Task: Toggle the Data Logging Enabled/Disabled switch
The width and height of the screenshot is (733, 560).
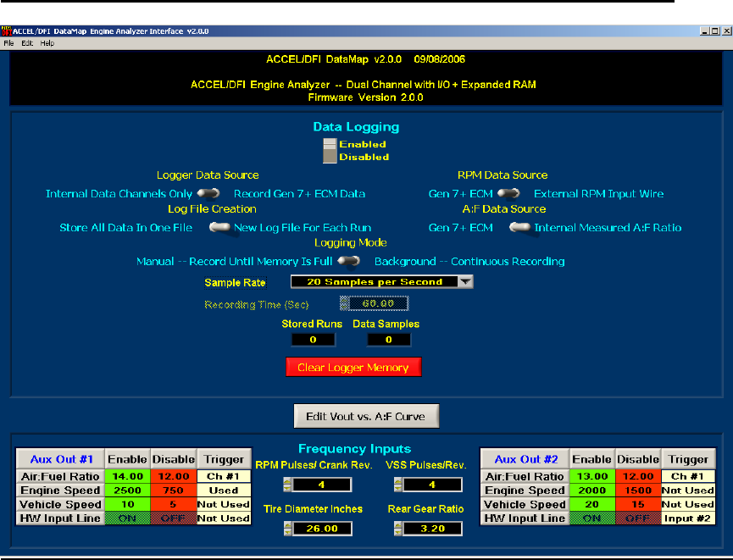Action: [330, 151]
